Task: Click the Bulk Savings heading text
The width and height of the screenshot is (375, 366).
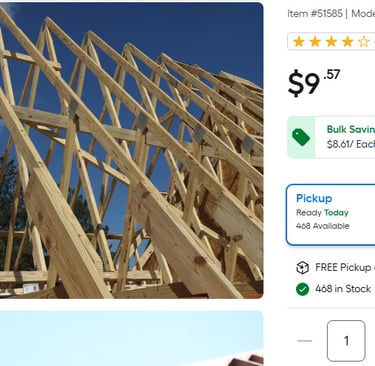Action: pos(351,129)
